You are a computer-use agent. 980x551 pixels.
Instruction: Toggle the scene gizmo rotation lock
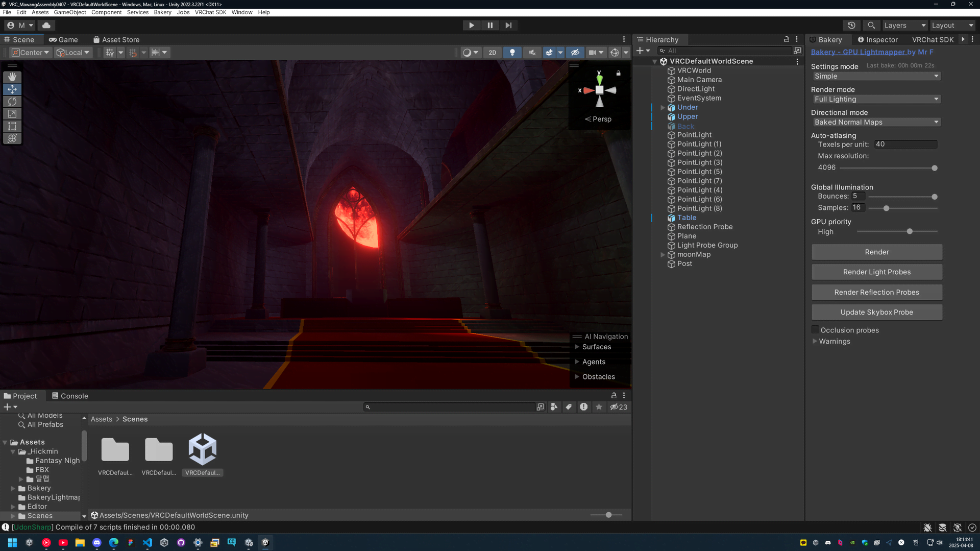tap(618, 73)
